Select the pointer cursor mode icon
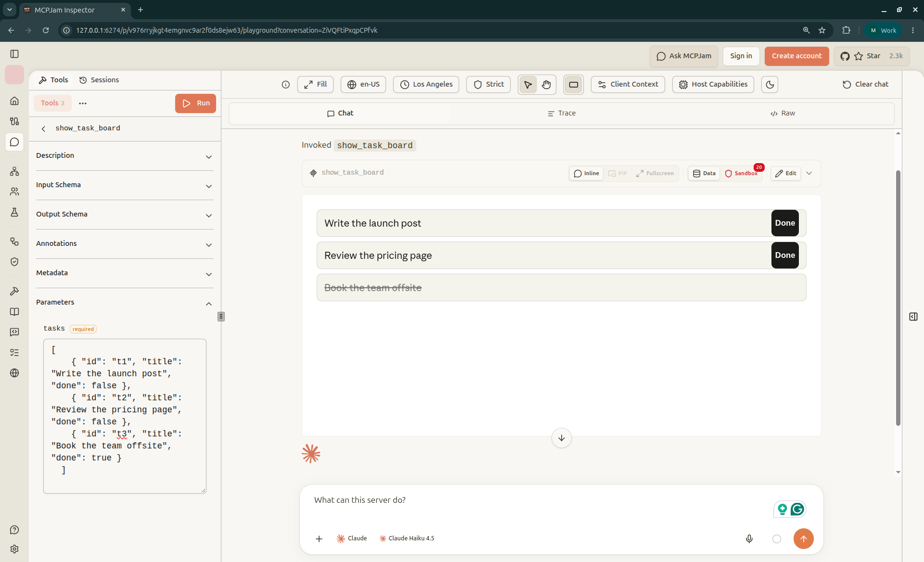This screenshot has width=924, height=562. click(528, 85)
